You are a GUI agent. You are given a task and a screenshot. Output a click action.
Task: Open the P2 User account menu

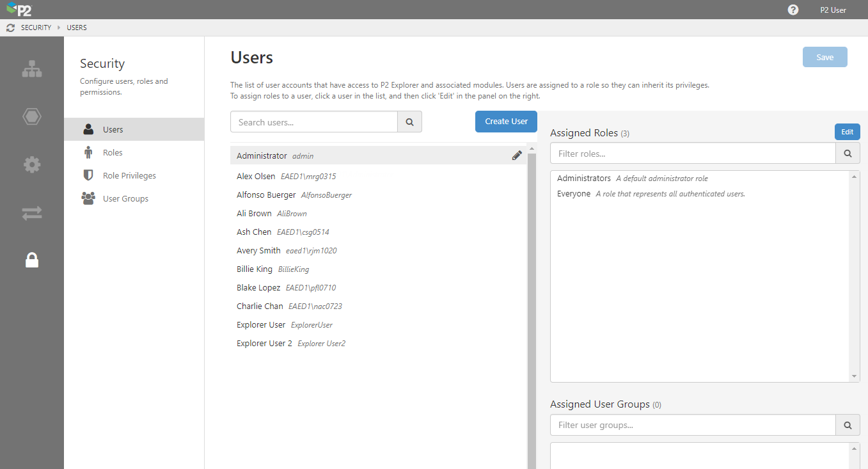pyautogui.click(x=833, y=10)
